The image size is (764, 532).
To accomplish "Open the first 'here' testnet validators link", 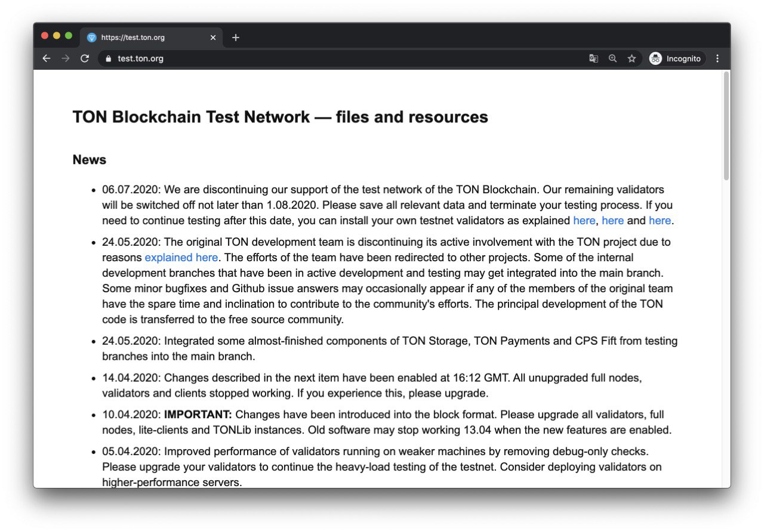I will pyautogui.click(x=584, y=221).
